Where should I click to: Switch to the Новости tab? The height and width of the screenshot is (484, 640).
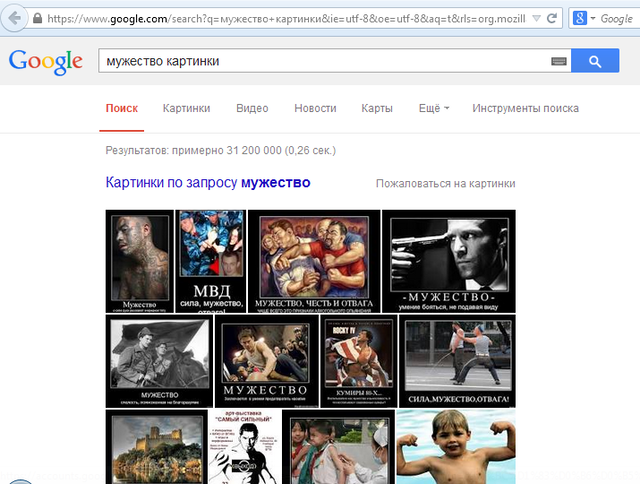(315, 108)
